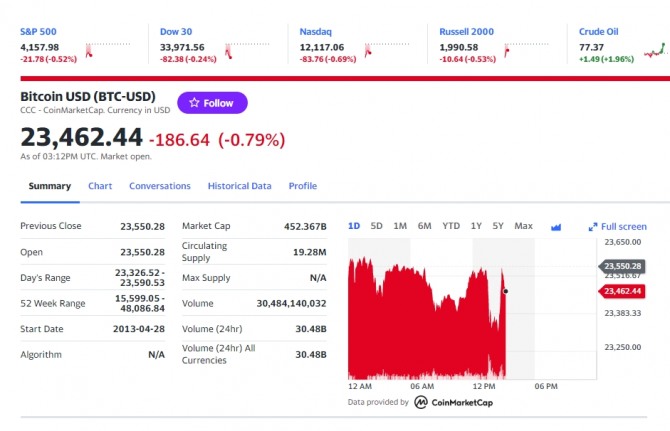The height and width of the screenshot is (431, 670).
Task: Follow Bitcoin USD
Action: [x=212, y=103]
